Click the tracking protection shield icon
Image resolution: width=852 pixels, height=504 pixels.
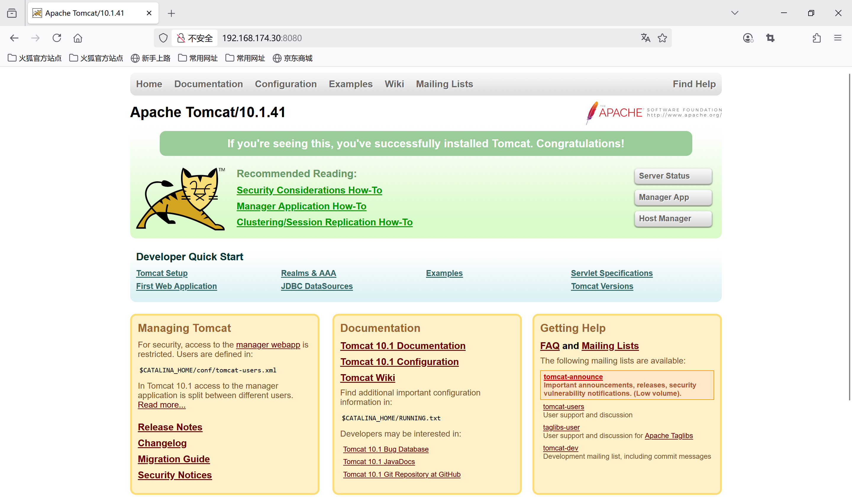click(x=163, y=38)
